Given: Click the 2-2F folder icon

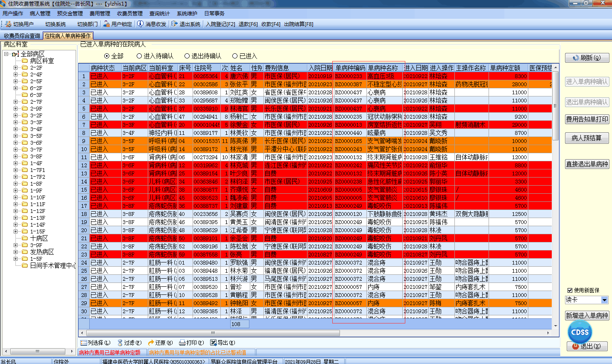Looking at the screenshot, I should [x=25, y=67].
